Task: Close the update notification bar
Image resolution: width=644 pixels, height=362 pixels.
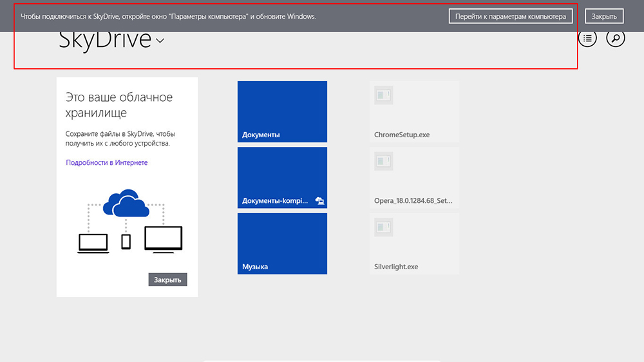Action: pos(604,17)
